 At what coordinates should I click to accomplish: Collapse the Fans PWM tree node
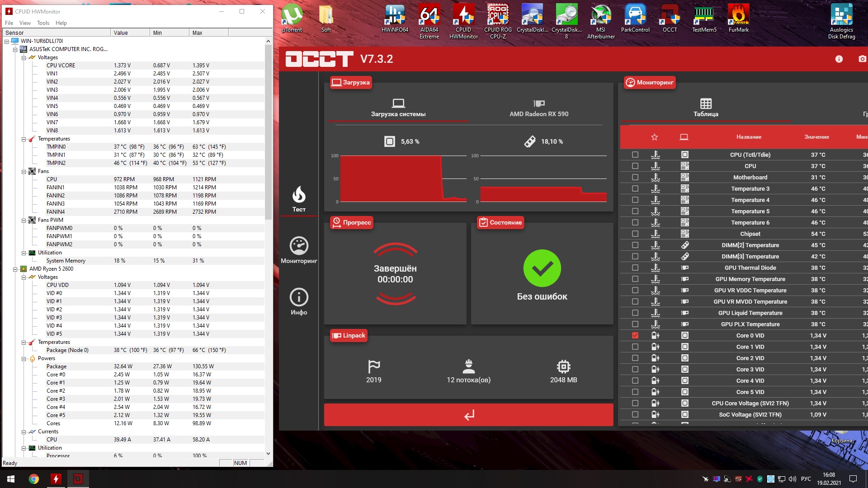click(x=24, y=220)
